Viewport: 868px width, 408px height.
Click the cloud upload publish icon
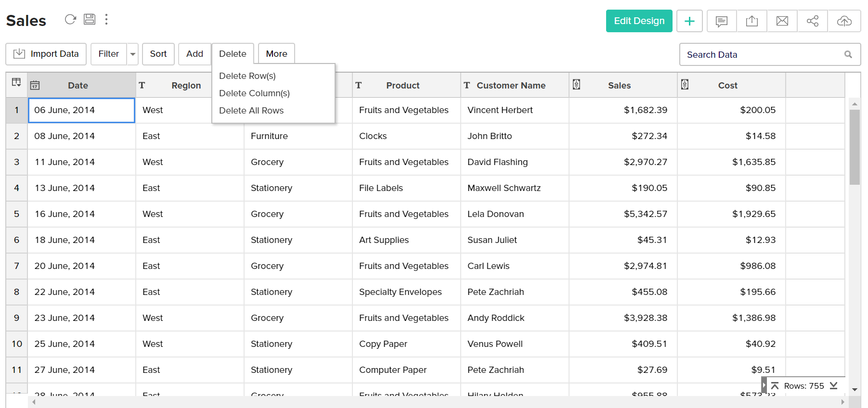(844, 21)
